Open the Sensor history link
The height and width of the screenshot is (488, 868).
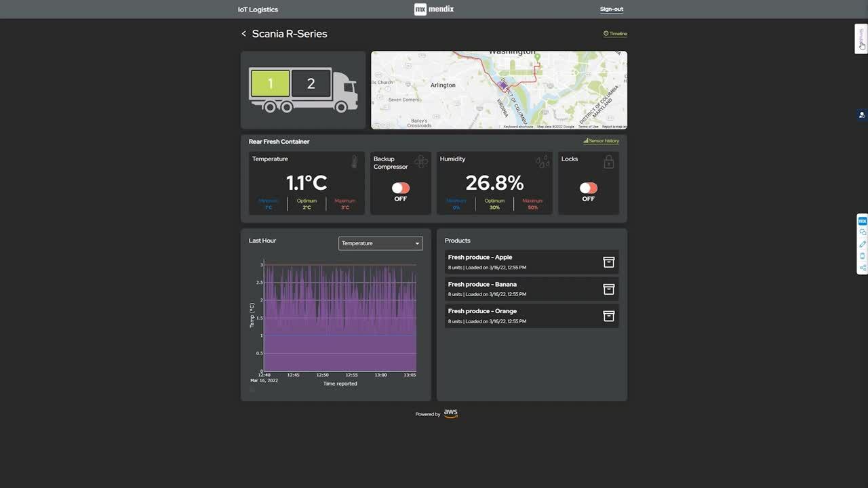[601, 141]
